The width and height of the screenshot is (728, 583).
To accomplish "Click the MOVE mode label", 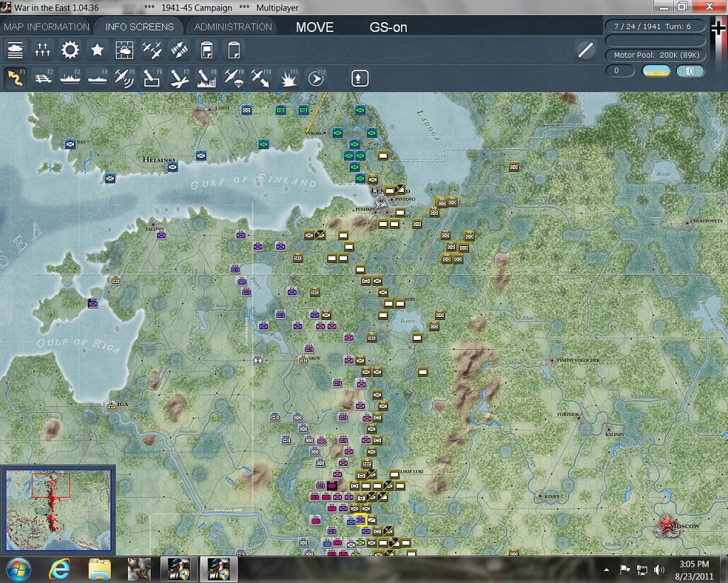I will coord(315,28).
